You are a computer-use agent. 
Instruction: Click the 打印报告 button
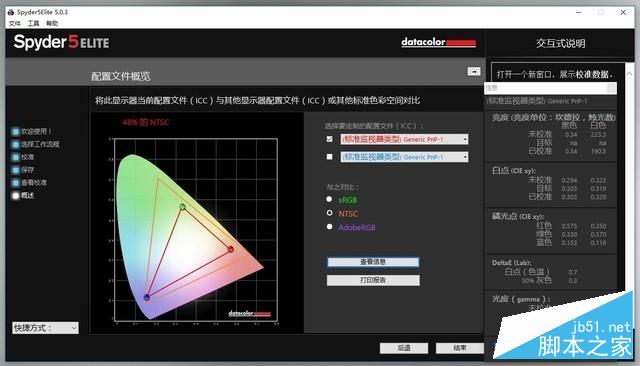click(x=373, y=280)
